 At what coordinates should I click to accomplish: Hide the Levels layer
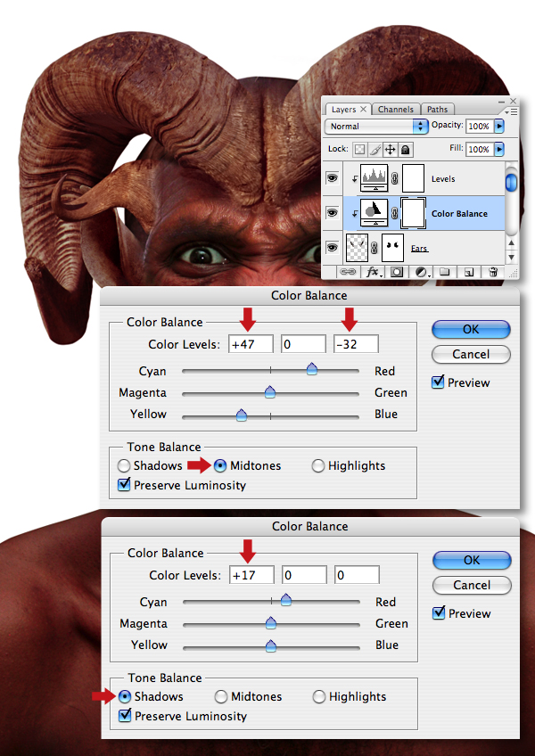tap(332, 178)
